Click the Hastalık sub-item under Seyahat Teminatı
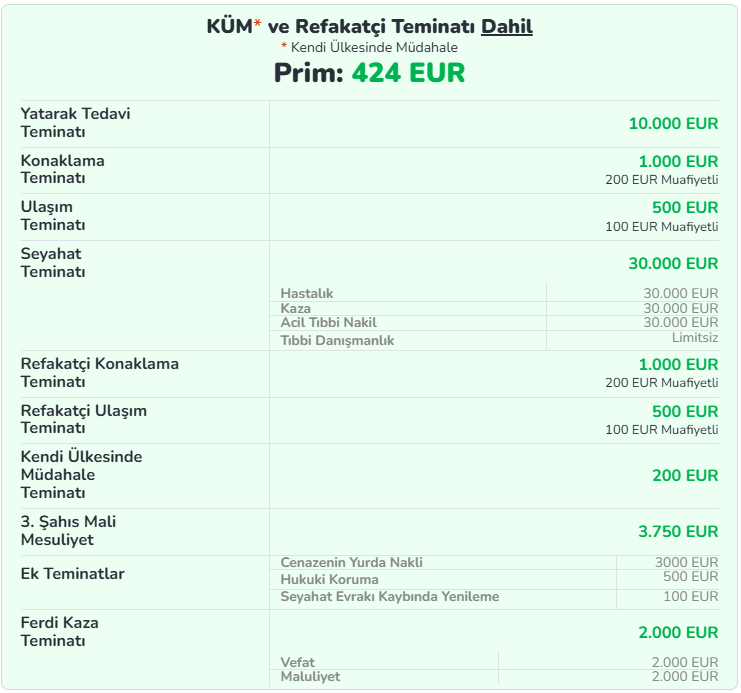This screenshot has height=693, width=741. pos(307,293)
